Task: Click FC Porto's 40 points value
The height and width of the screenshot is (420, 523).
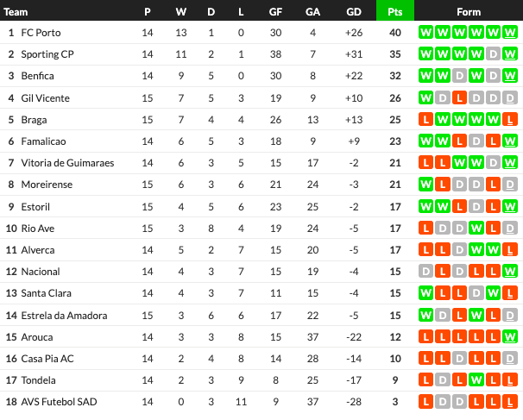Action: click(395, 33)
